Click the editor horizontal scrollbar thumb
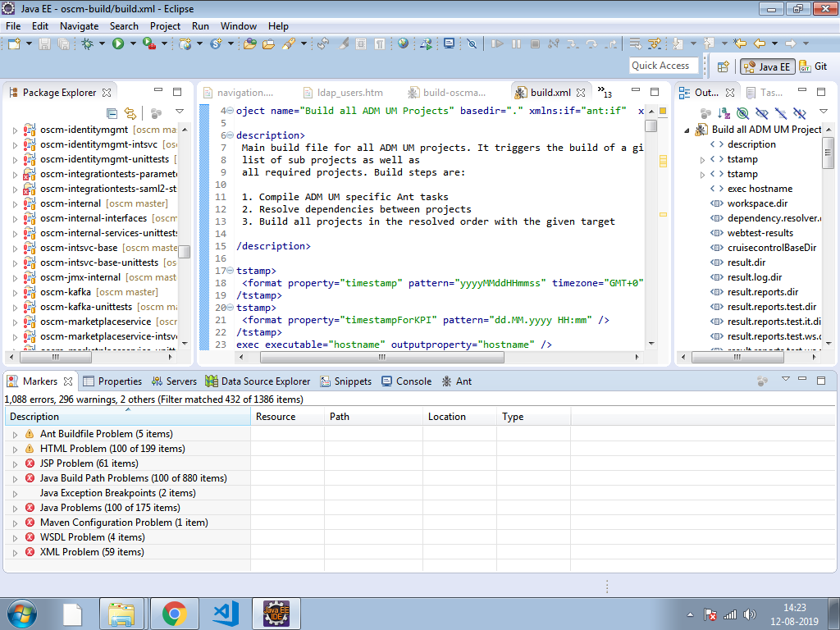This screenshot has width=840, height=630. (x=382, y=357)
